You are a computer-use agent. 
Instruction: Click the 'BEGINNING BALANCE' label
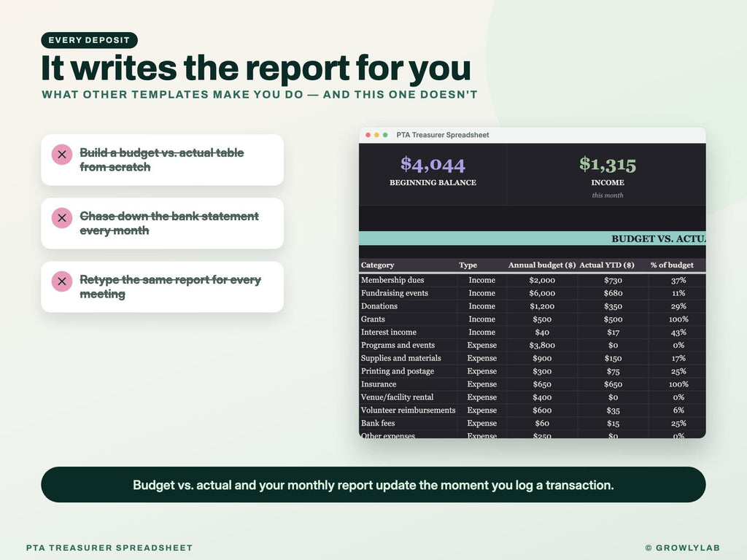[433, 182]
